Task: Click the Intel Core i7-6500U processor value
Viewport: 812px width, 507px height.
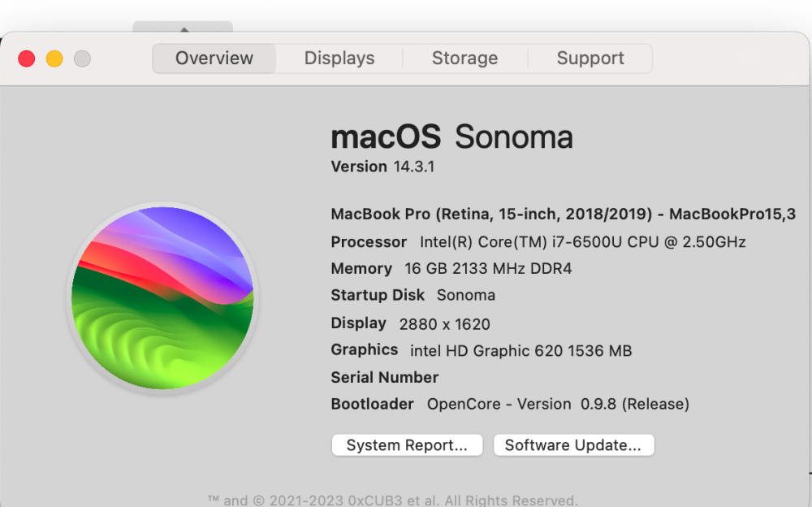Action: coord(582,242)
